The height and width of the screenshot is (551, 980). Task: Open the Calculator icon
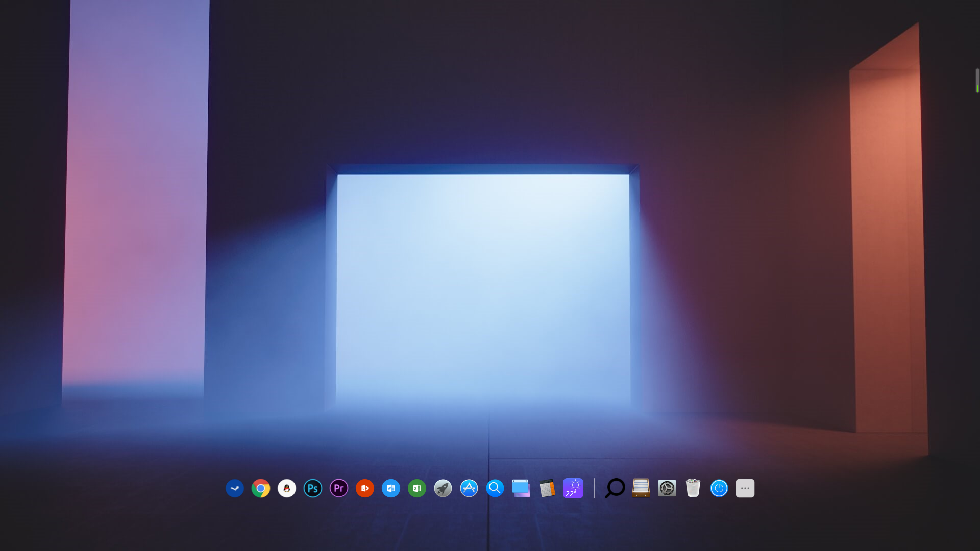pyautogui.click(x=547, y=488)
